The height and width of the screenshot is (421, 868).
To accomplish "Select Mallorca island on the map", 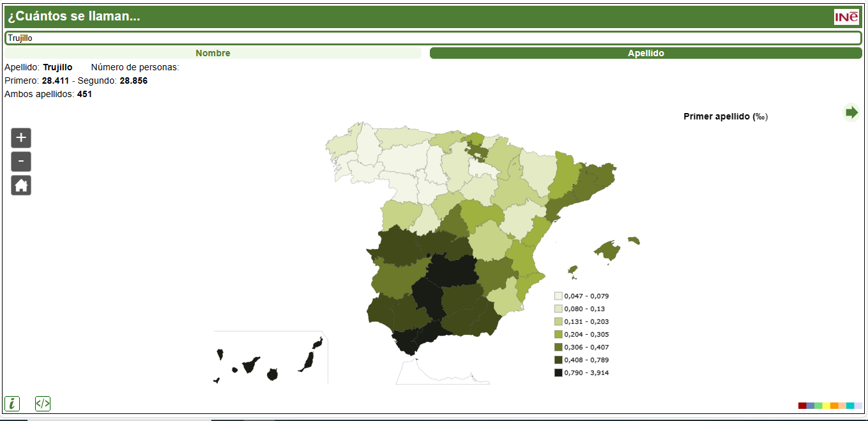I will point(609,250).
